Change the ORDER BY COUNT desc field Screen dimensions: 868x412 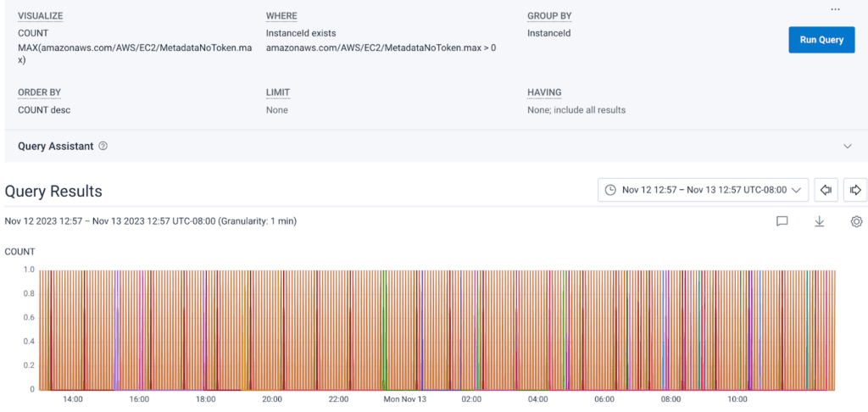[x=51, y=110]
